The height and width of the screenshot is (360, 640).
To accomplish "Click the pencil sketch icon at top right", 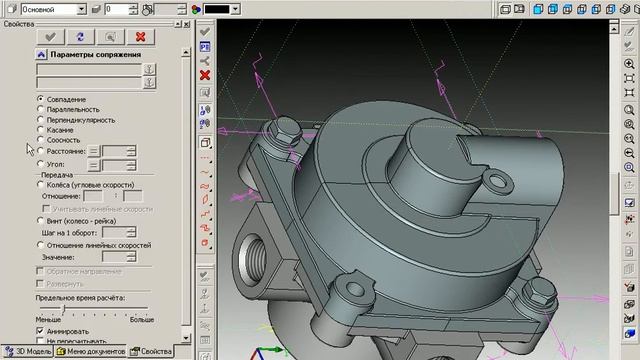I will [629, 31].
